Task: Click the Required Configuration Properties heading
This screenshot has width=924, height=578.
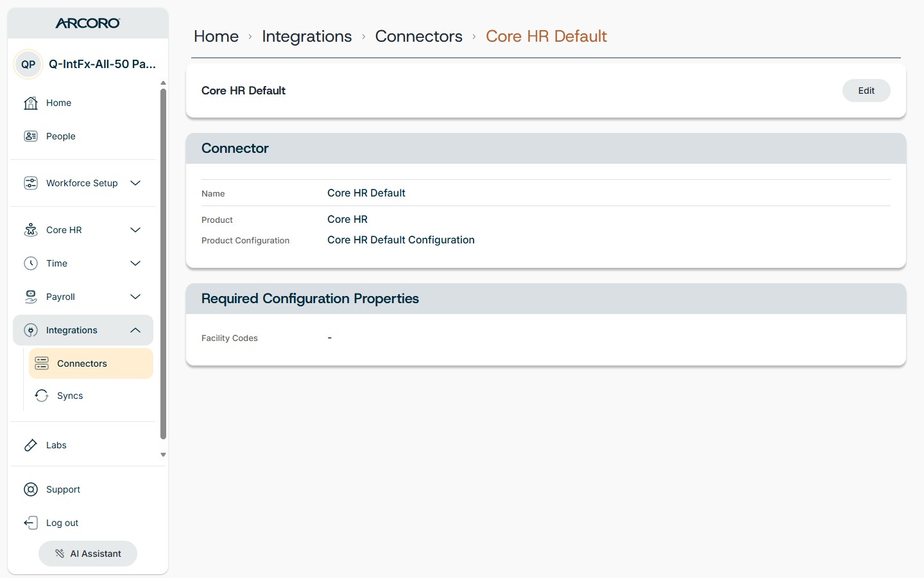Action: coord(310,299)
